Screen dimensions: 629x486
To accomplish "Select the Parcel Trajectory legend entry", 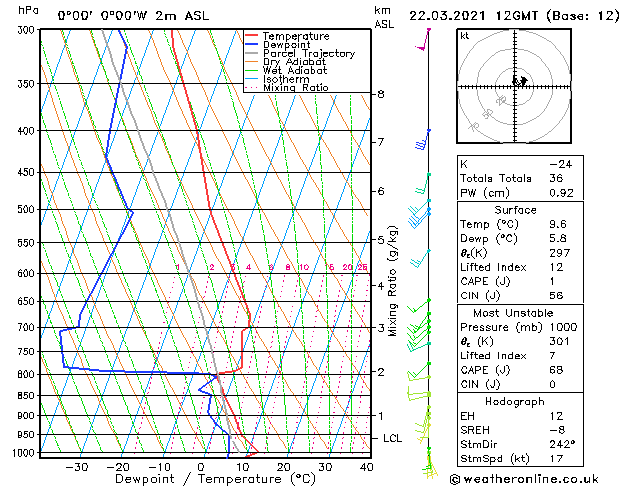I will 308,54.
